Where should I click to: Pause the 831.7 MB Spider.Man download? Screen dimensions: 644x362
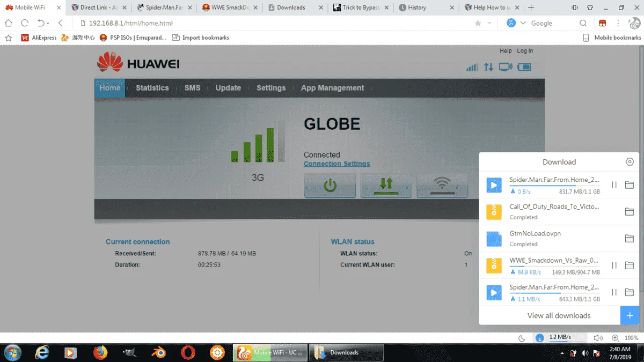tap(614, 185)
